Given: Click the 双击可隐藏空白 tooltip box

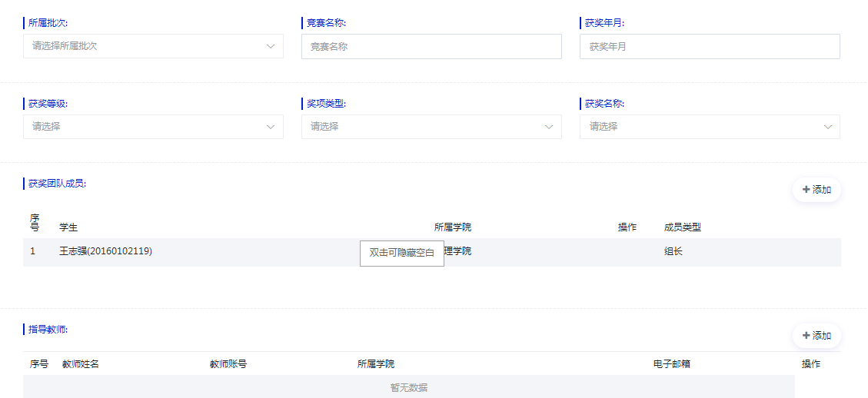Looking at the screenshot, I should pos(401,253).
